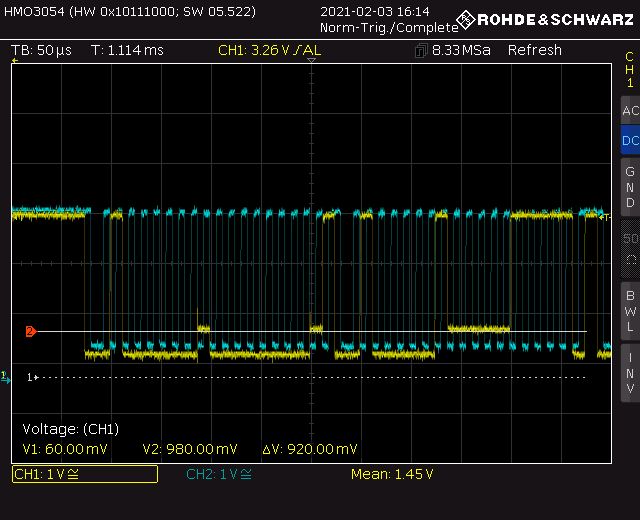Image resolution: width=640 pixels, height=520 pixels.
Task: Select GND coupling soft key
Action: tap(630, 187)
